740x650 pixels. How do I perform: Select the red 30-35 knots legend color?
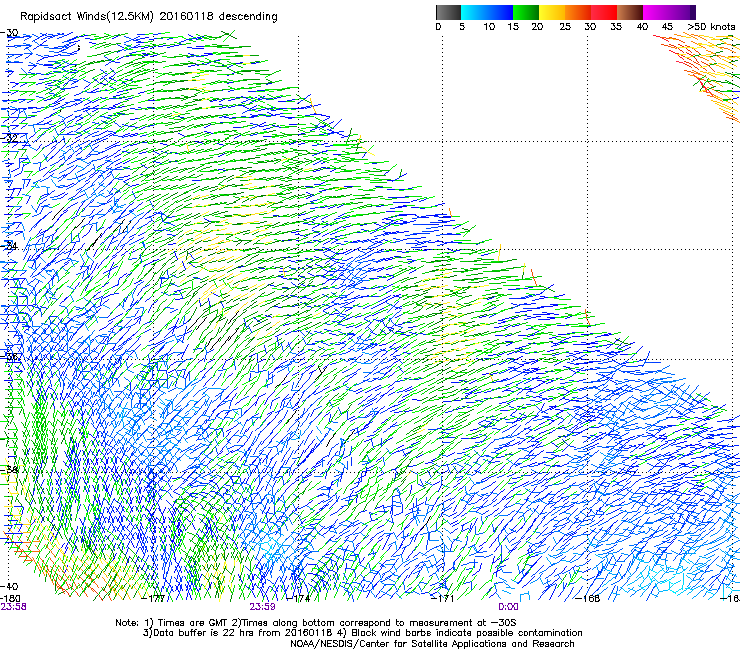604,12
